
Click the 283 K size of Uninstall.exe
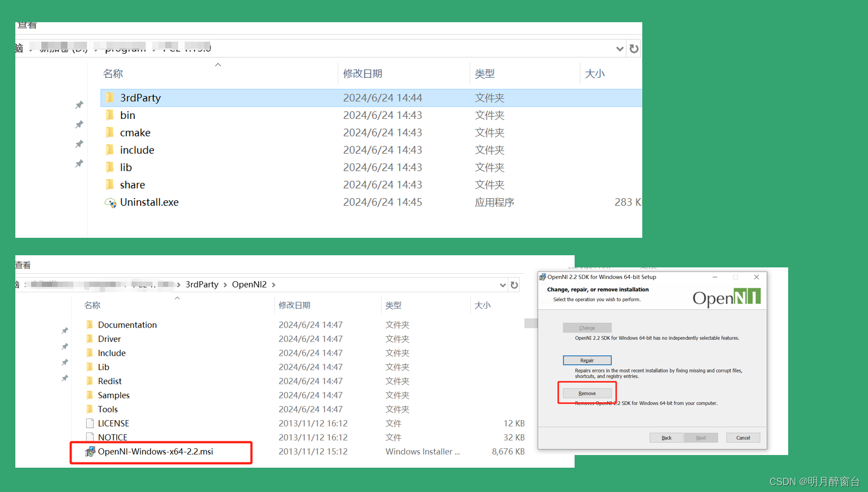[627, 202]
